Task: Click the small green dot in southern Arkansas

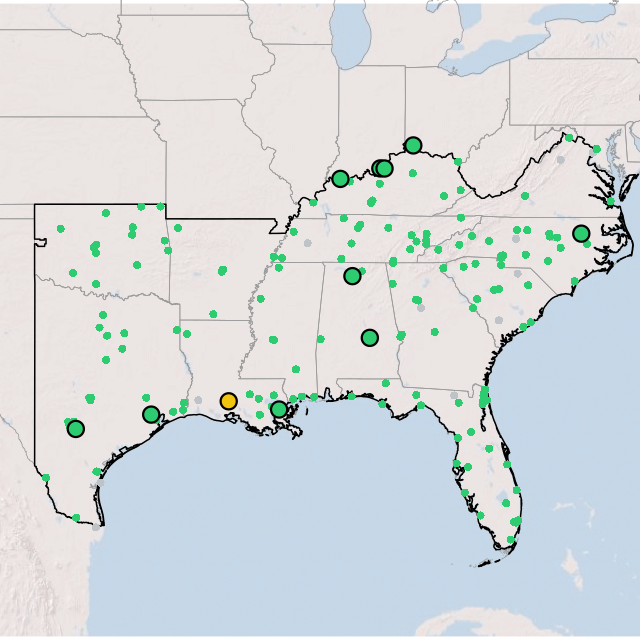Action: coord(213,314)
